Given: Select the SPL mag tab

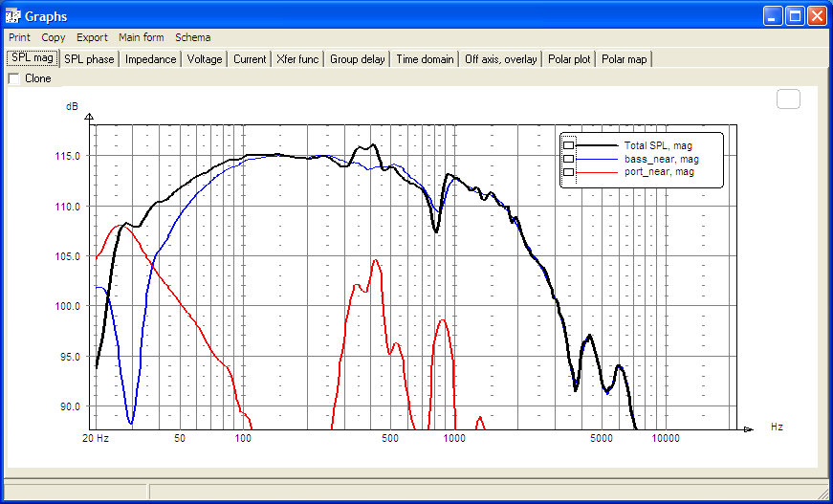Looking at the screenshot, I should [x=33, y=58].
